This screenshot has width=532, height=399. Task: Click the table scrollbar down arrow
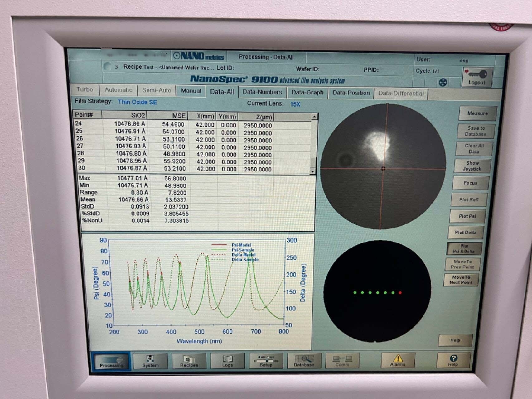point(313,171)
